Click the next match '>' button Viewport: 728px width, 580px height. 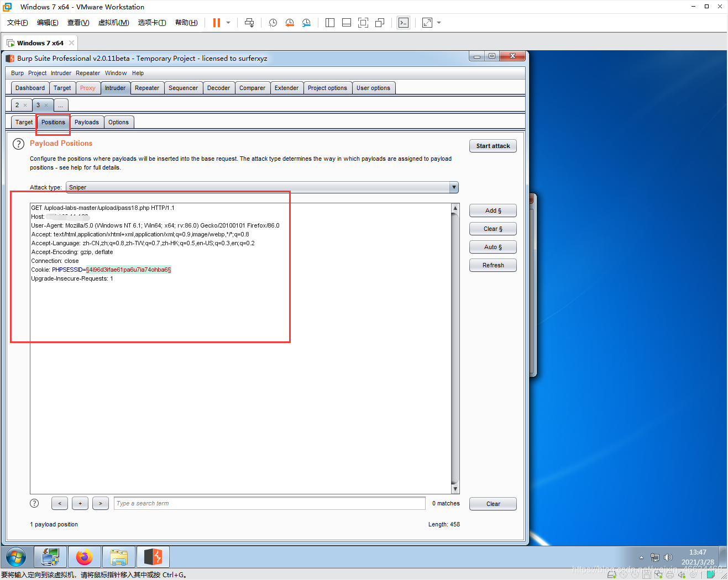pyautogui.click(x=101, y=503)
